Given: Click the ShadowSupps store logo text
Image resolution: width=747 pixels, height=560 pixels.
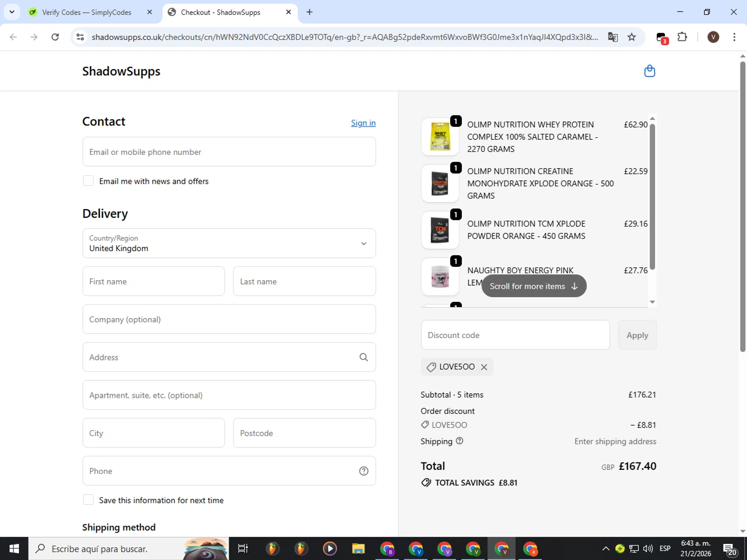Looking at the screenshot, I should pyautogui.click(x=122, y=71).
